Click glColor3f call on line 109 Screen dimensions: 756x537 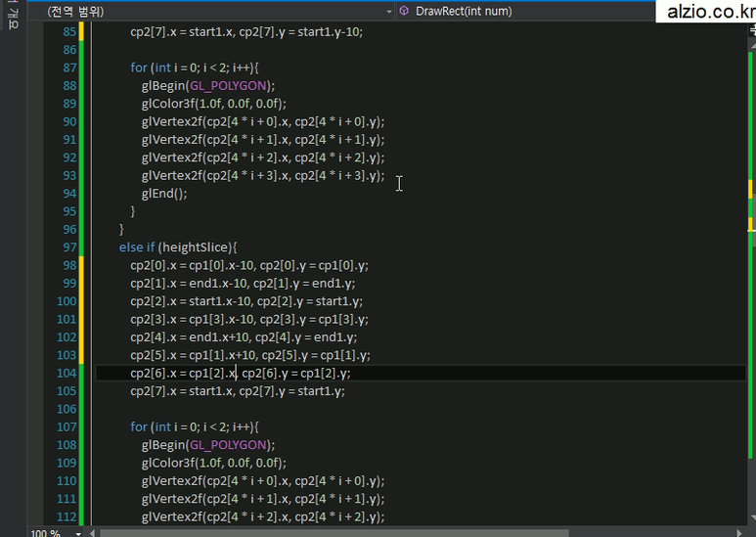213,463
